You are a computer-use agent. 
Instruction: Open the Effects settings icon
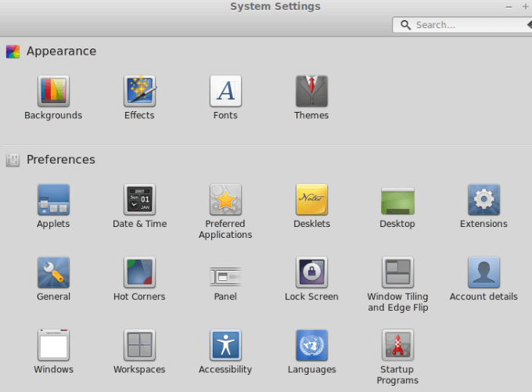[139, 91]
